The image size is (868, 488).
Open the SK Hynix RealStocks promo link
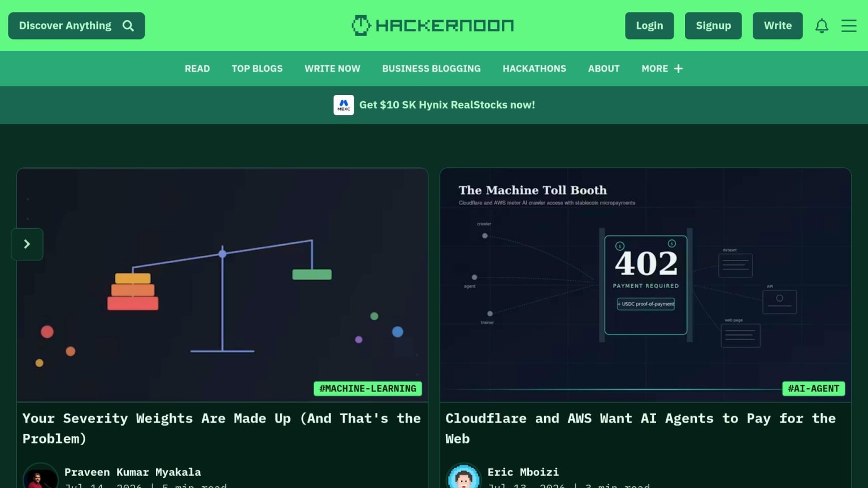pos(447,105)
